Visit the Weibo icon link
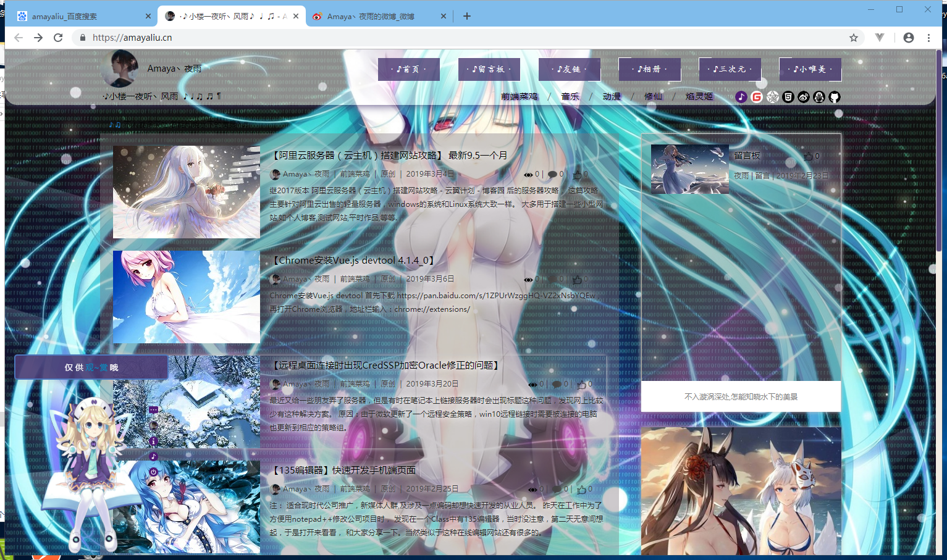947x560 pixels. click(804, 97)
